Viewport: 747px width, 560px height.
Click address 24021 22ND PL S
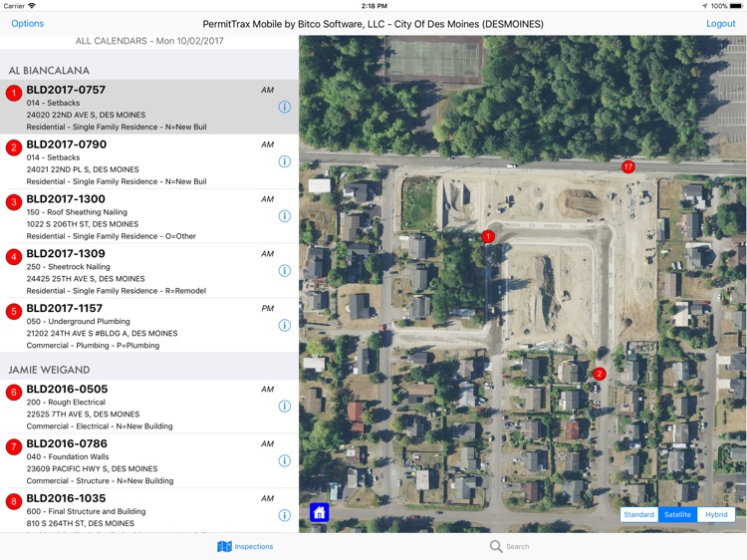pos(83,169)
